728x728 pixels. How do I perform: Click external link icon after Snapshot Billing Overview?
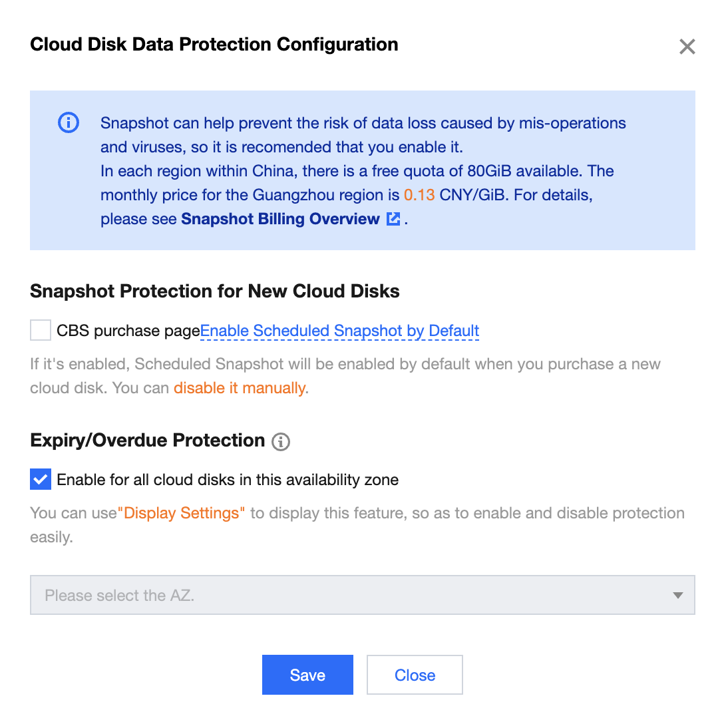pyautogui.click(x=393, y=219)
